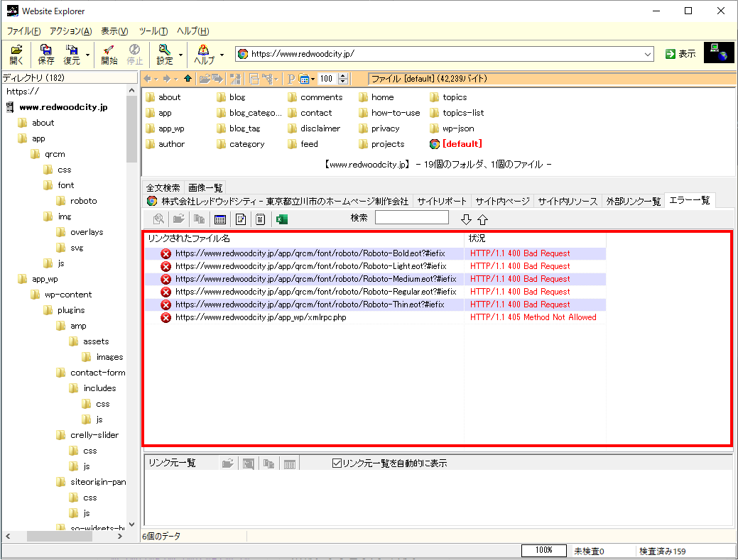
Task: Switch to the サイト内リソース tab
Action: coord(568,202)
